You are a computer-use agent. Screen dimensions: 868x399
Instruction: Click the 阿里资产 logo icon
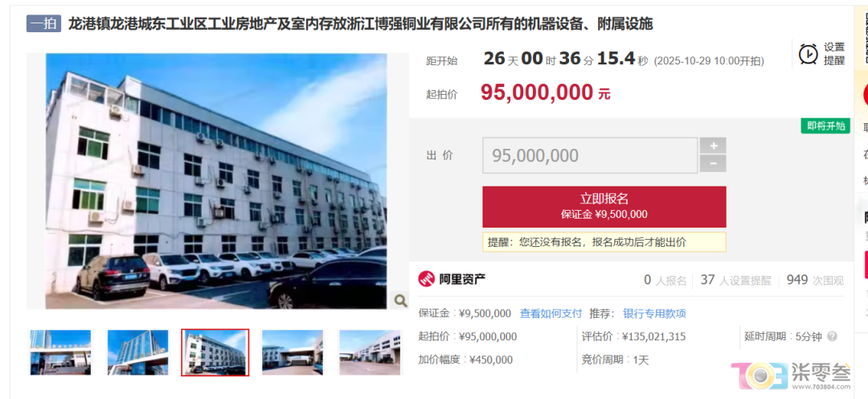coord(426,279)
